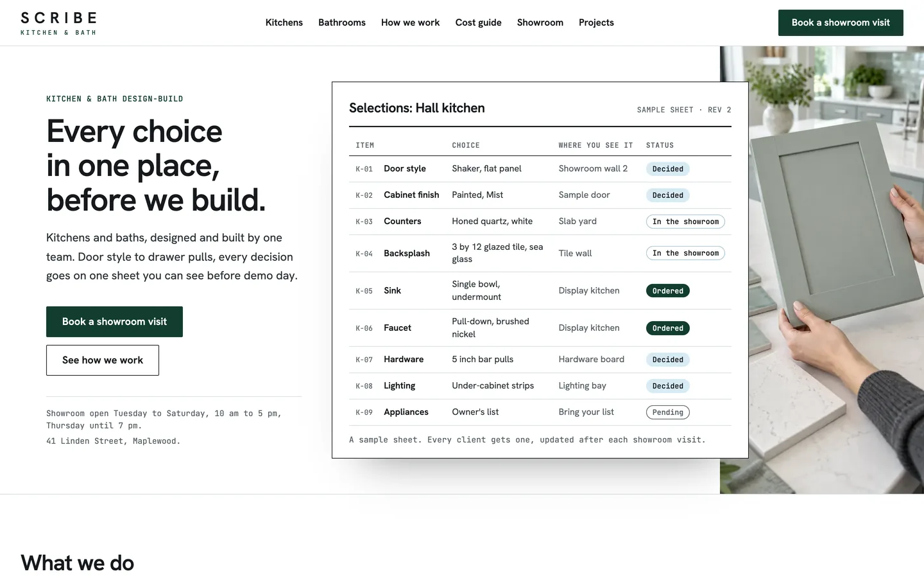Click the Decided badge in the Cabinet finish row
The image size is (924, 578).
click(x=668, y=195)
